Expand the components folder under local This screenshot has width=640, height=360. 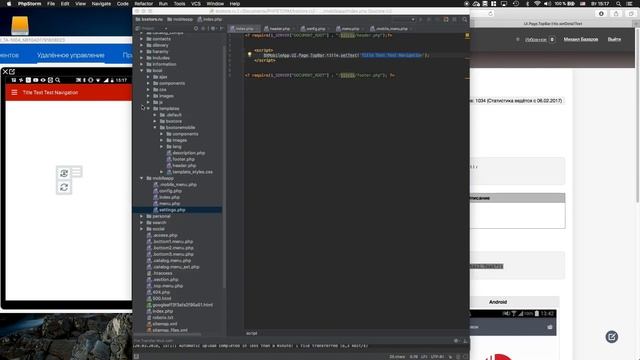(x=148, y=83)
